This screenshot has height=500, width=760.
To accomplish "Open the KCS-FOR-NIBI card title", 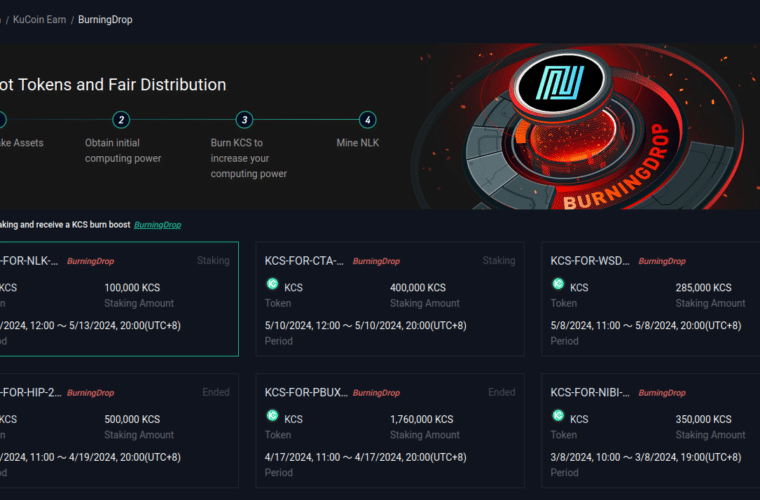I will point(590,392).
